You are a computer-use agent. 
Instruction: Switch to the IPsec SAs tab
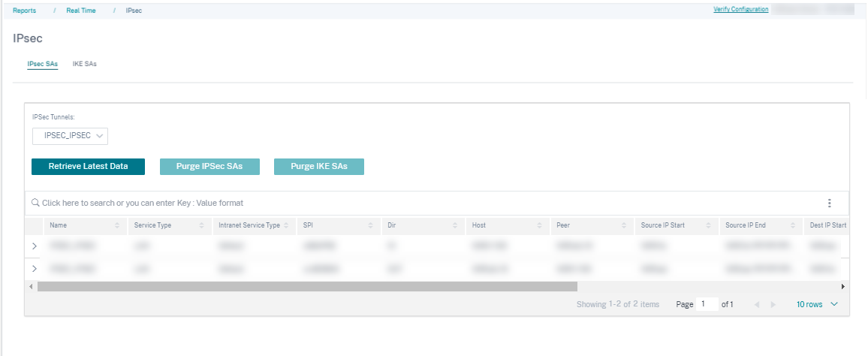click(x=43, y=65)
